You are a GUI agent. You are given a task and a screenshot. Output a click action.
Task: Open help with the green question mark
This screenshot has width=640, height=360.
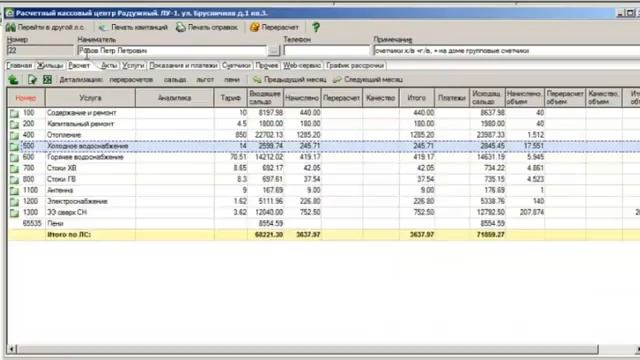coord(316,27)
